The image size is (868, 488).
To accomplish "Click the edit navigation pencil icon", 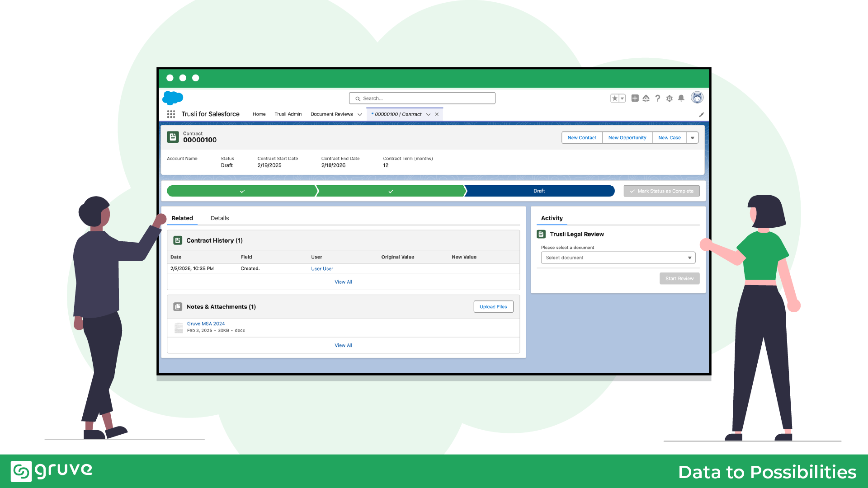I will (x=702, y=115).
